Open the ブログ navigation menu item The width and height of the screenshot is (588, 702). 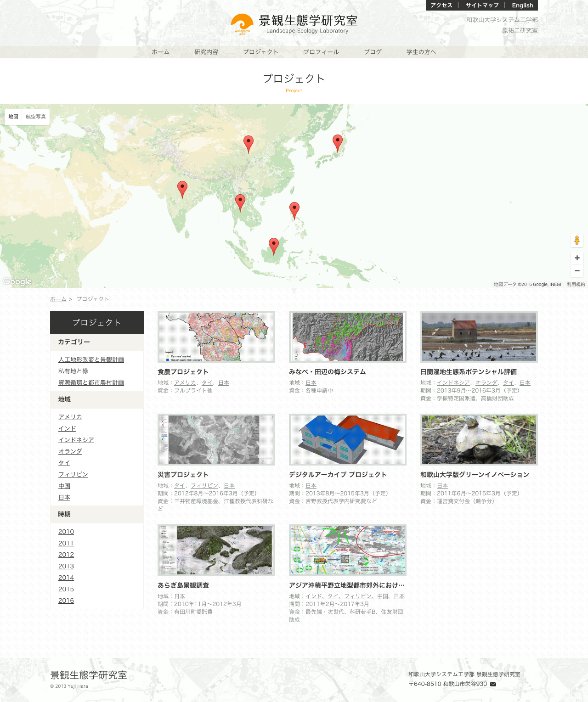tap(373, 52)
